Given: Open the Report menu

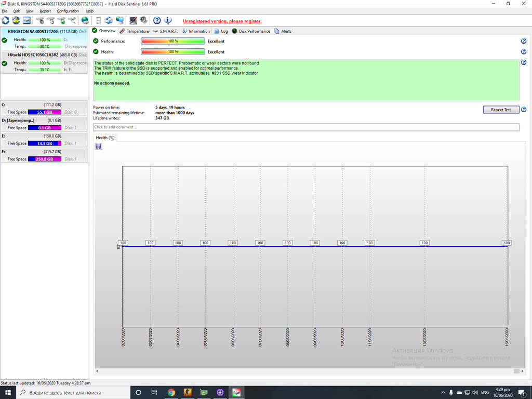Looking at the screenshot, I should click(x=45, y=11).
